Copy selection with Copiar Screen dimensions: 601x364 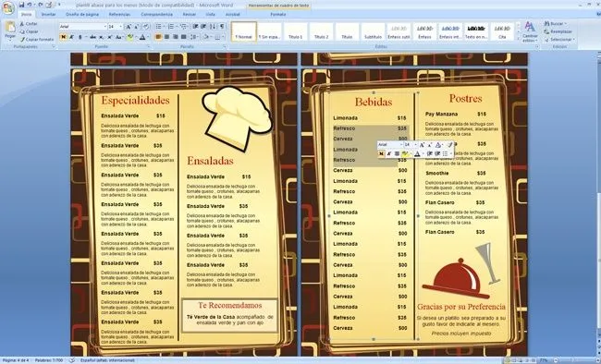[29, 31]
